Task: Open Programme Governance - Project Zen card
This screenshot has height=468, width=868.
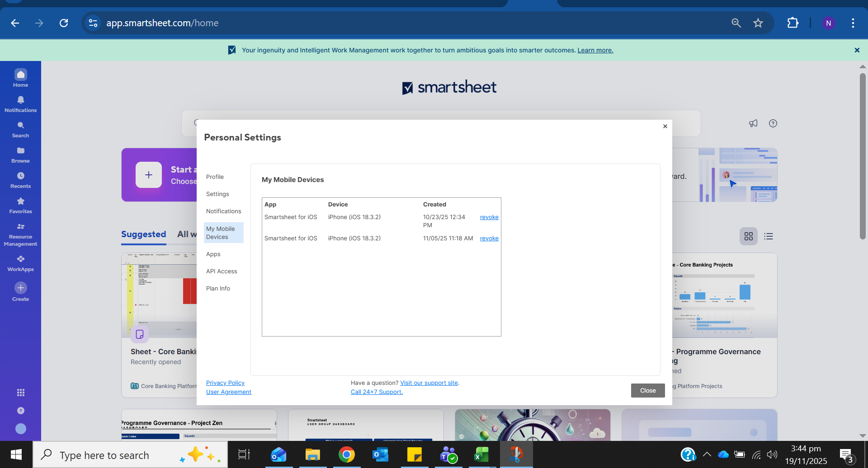Action: click(199, 425)
